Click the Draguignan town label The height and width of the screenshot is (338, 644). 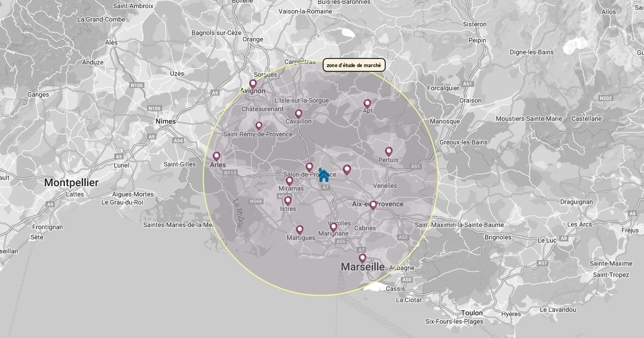[576, 202]
